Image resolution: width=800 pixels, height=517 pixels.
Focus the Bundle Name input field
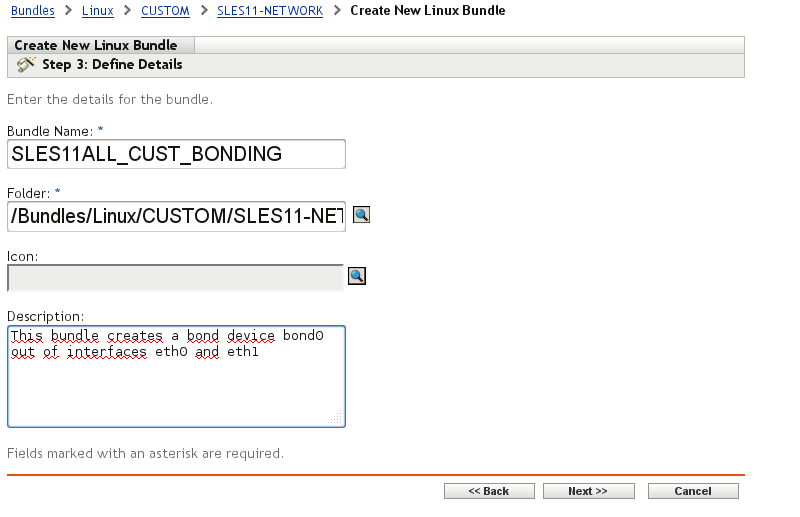(x=177, y=154)
